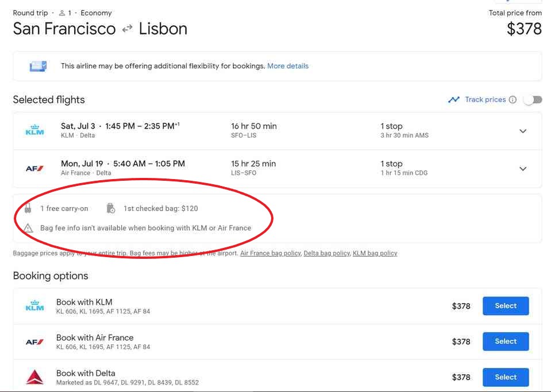This screenshot has height=392, width=551.
Task: Click the flexible booking ticket icon
Action: point(38,66)
